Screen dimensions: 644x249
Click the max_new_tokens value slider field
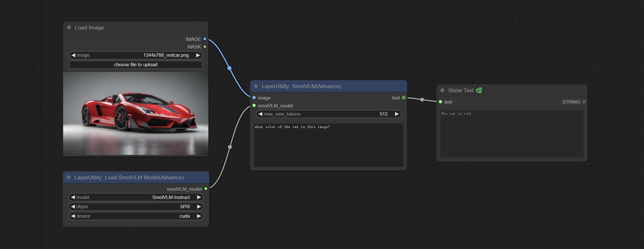pyautogui.click(x=328, y=114)
